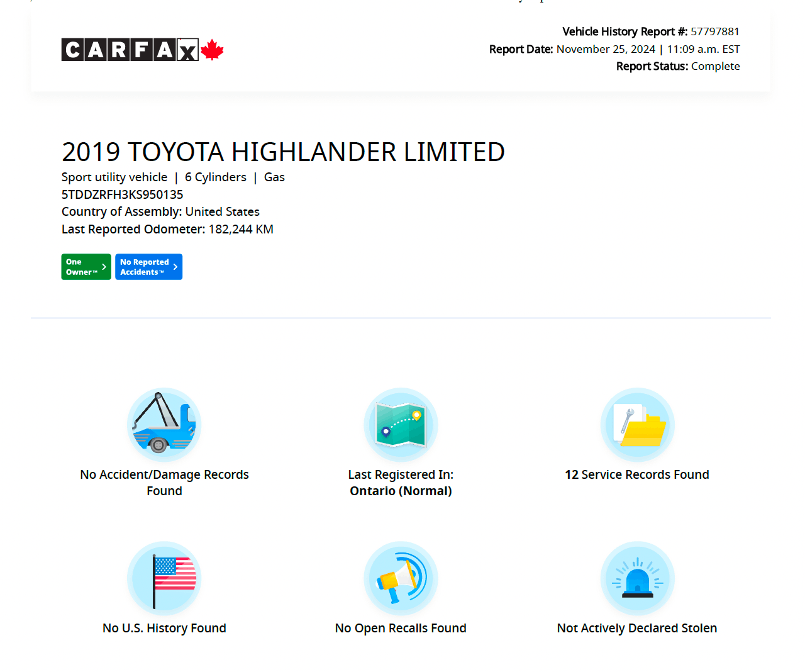Viewport: 805px width, 672px height.
Task: Click the 6 Cylinders text
Action: [x=216, y=177]
